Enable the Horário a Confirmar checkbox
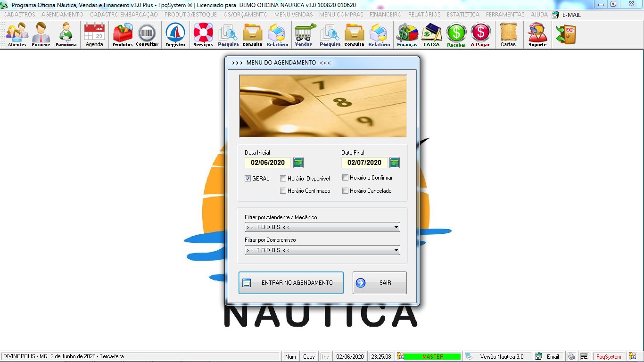Image resolution: width=644 pixels, height=362 pixels. click(345, 178)
